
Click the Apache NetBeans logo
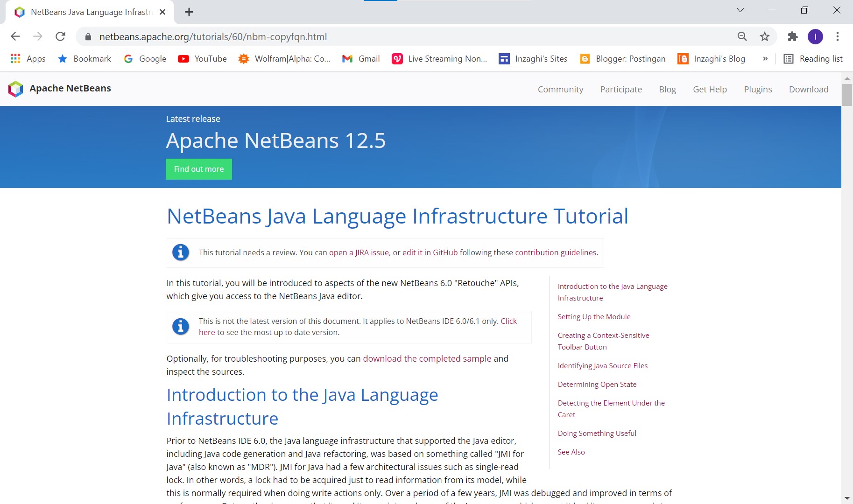click(15, 89)
